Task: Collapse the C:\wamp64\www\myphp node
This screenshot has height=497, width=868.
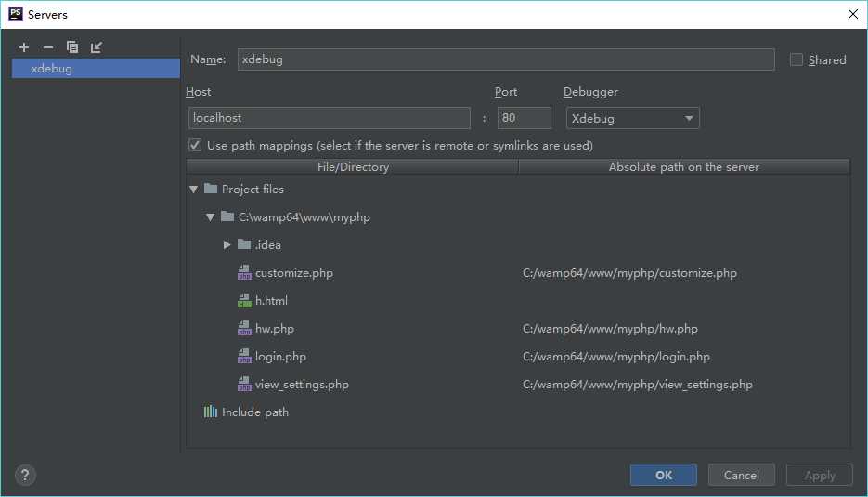Action: (x=210, y=217)
